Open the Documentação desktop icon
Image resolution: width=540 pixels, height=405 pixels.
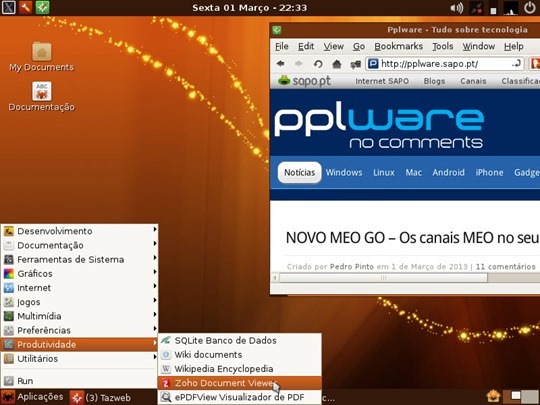point(42,96)
